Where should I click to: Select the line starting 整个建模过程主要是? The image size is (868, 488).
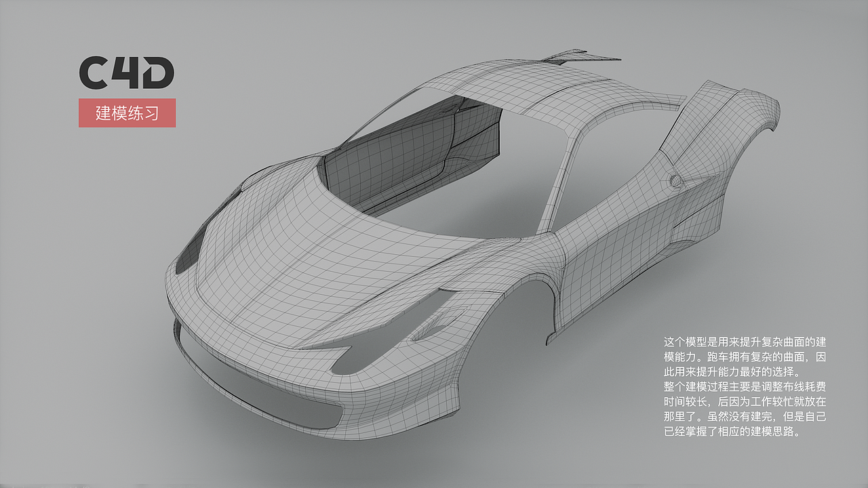pyautogui.click(x=745, y=386)
